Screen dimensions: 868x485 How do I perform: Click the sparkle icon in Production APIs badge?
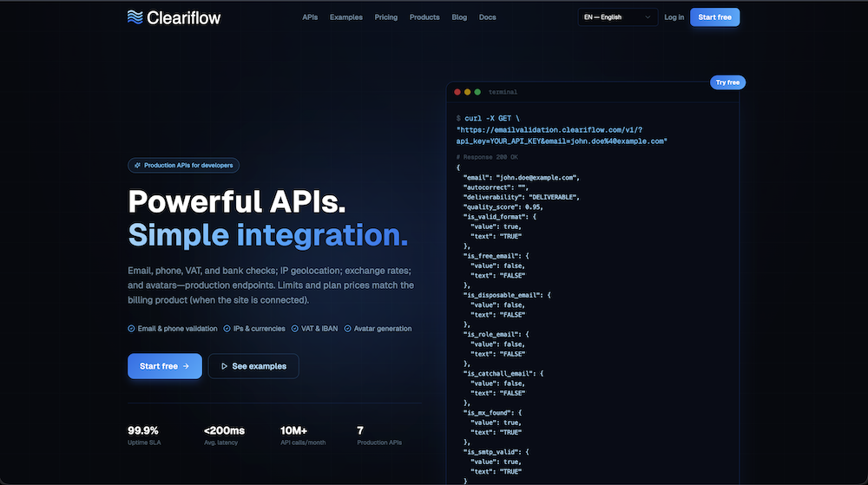137,166
